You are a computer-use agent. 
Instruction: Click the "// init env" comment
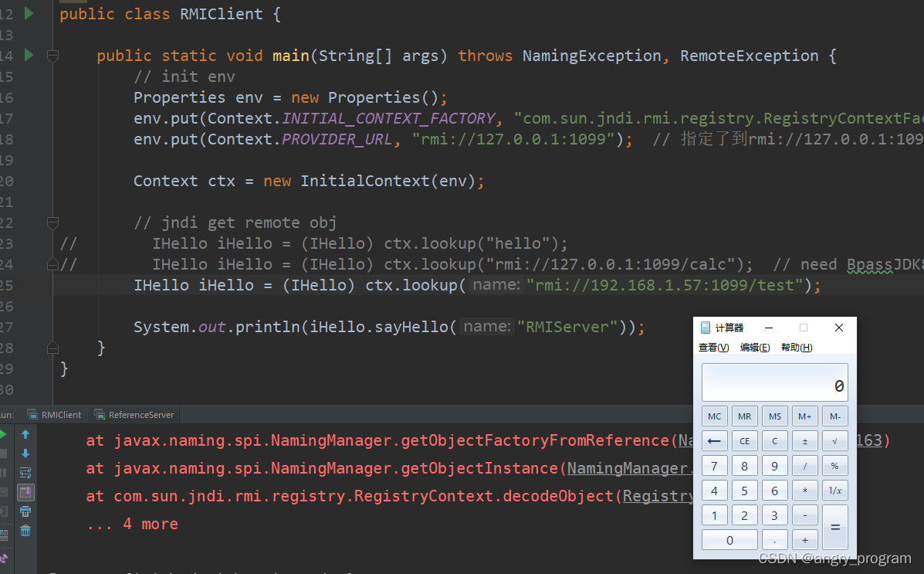click(x=184, y=76)
